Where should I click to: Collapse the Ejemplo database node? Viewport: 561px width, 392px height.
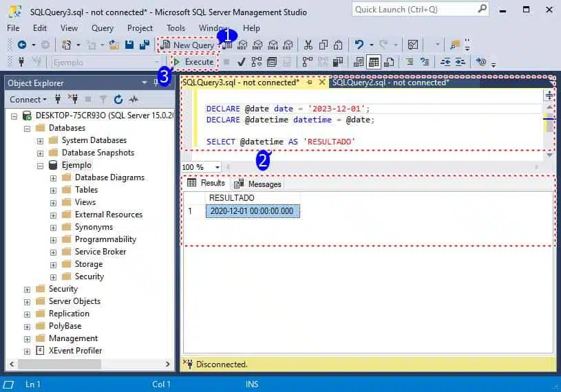coord(41,165)
